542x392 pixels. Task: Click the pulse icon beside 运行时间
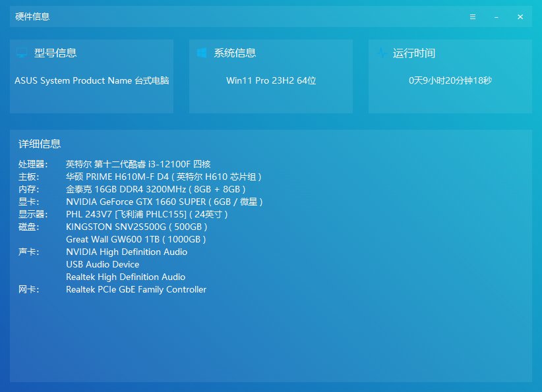click(381, 53)
